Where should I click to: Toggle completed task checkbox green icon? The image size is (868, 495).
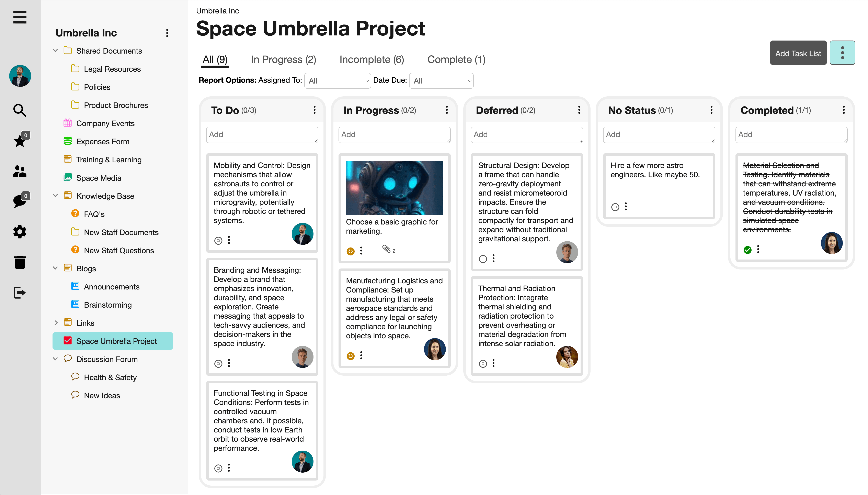point(747,250)
